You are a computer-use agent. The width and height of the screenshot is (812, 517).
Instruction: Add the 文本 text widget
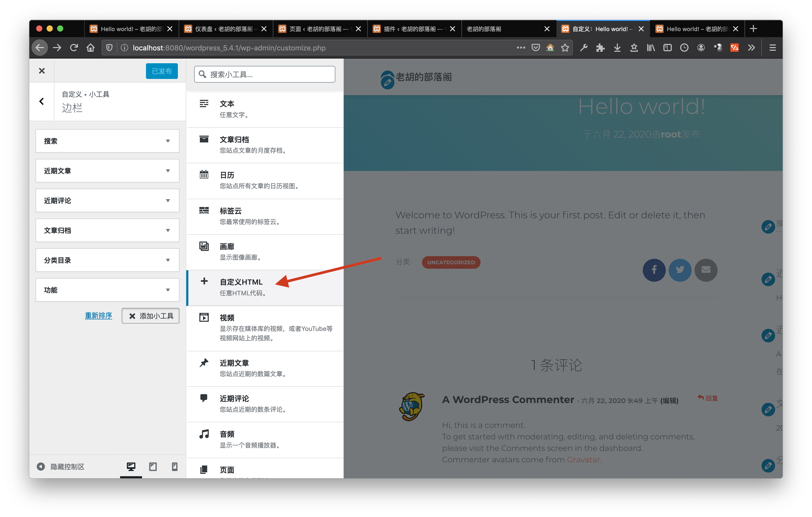point(265,109)
